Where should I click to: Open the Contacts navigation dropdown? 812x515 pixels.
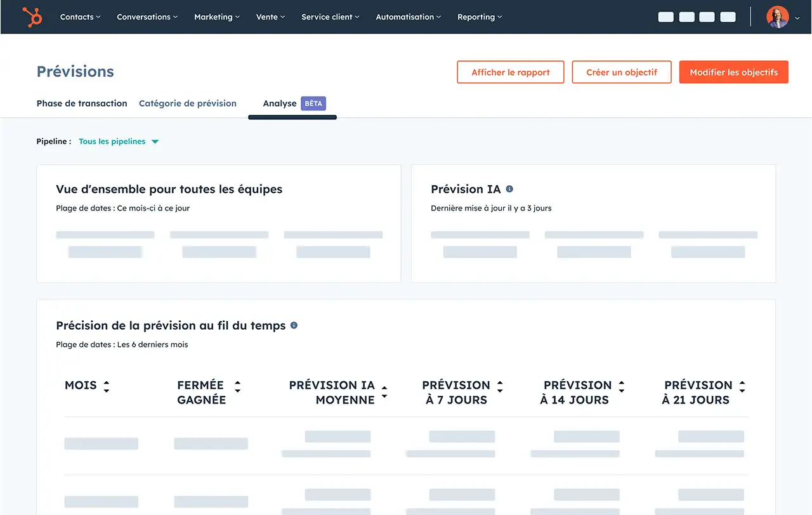point(80,17)
